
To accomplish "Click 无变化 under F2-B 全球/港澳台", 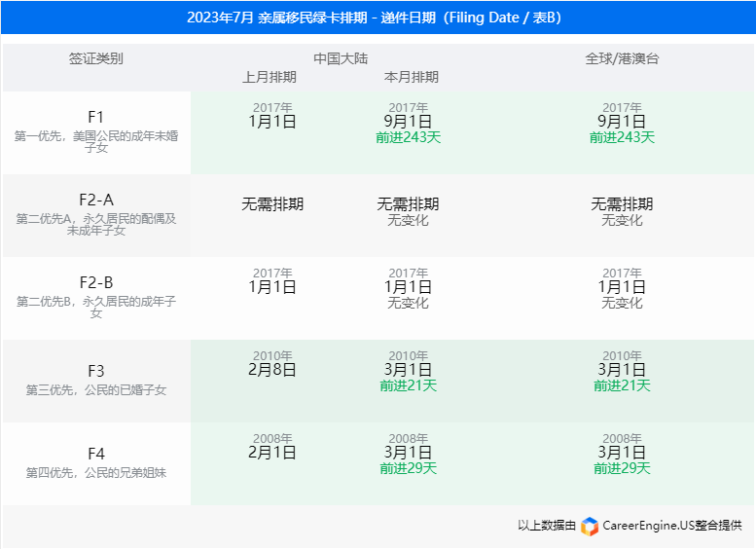I will 622,303.
